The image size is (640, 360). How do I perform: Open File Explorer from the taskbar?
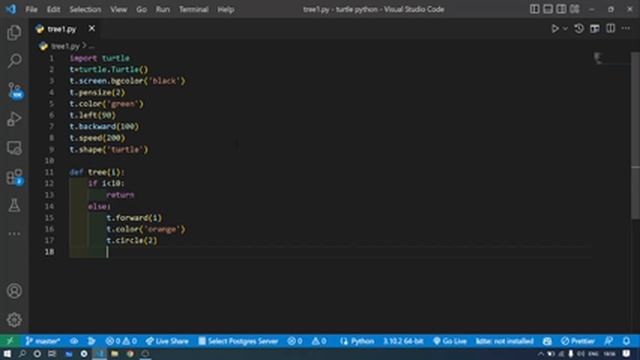pyautogui.click(x=114, y=354)
